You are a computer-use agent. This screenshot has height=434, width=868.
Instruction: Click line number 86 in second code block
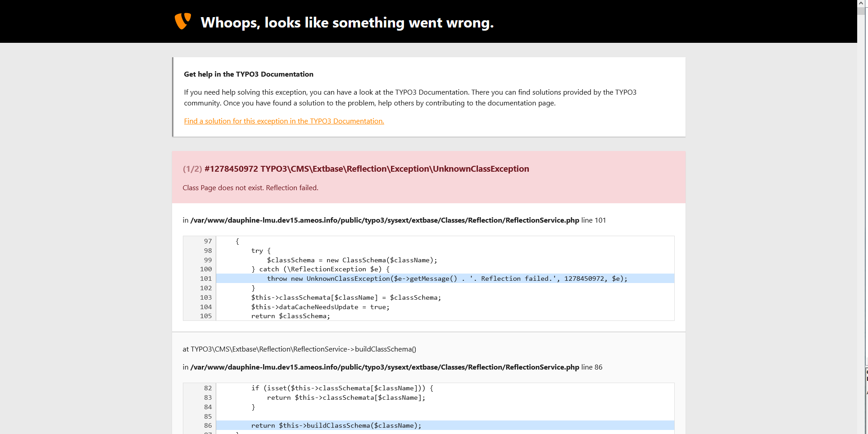[x=208, y=425]
